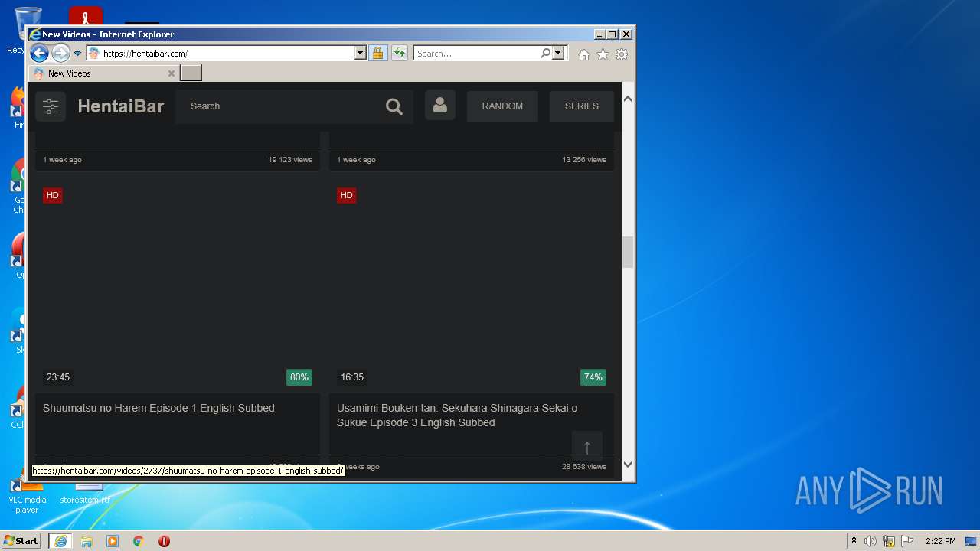Open Windows Media Player from taskbar
The width and height of the screenshot is (980, 551).
pos(113,541)
